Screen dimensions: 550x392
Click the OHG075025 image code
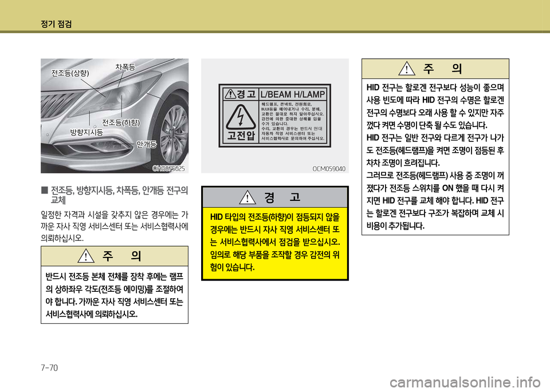pos(170,168)
